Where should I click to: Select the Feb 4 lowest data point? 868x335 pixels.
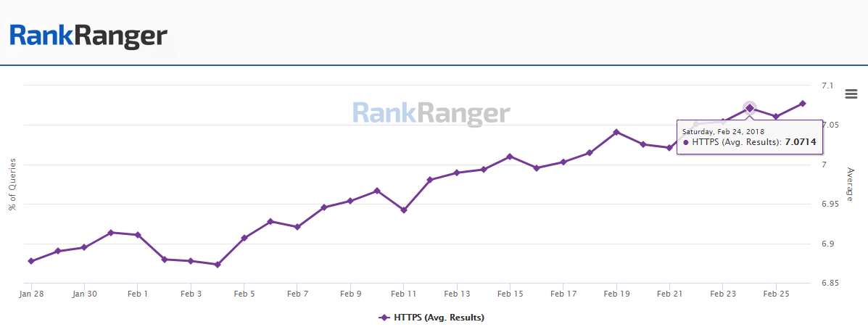[x=218, y=265]
